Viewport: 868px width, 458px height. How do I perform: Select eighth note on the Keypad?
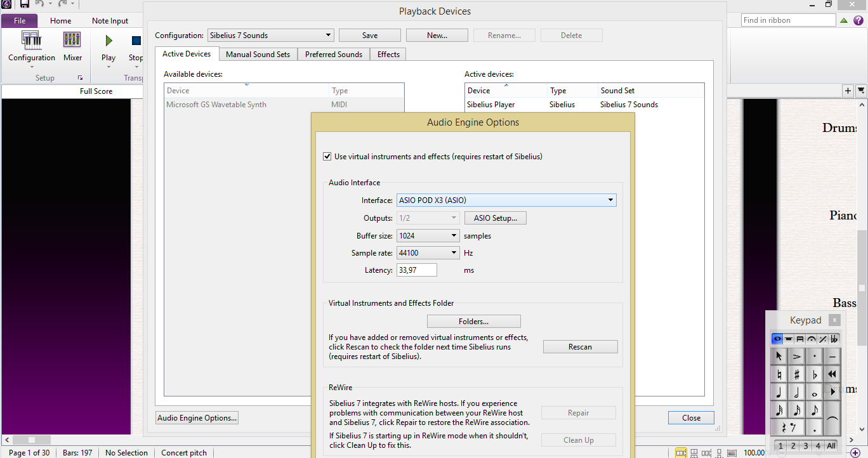click(x=815, y=410)
